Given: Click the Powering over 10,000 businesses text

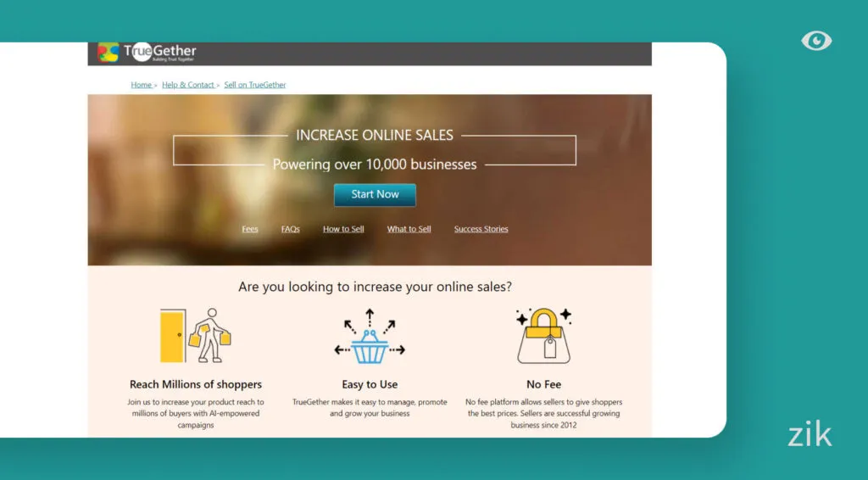Looking at the screenshot, I should tap(375, 165).
